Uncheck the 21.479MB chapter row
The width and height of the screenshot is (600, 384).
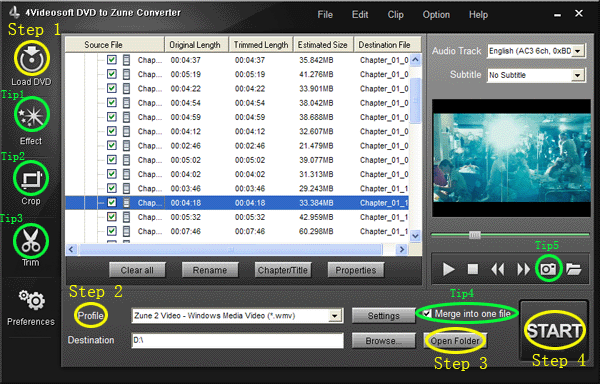pyautogui.click(x=112, y=145)
